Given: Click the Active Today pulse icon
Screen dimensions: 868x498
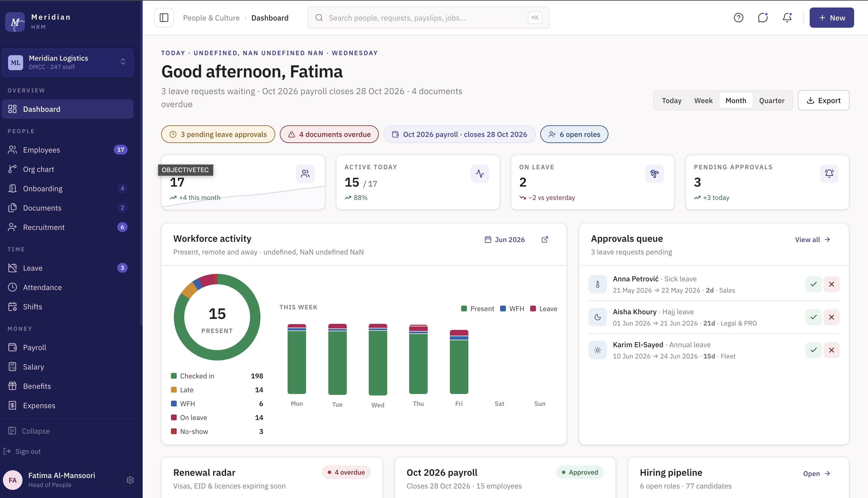Looking at the screenshot, I should pos(480,174).
